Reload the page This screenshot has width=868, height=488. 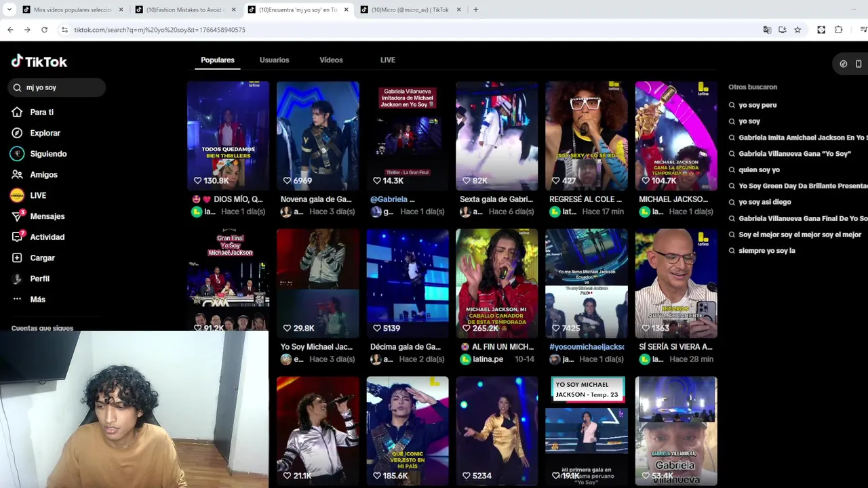coord(44,30)
